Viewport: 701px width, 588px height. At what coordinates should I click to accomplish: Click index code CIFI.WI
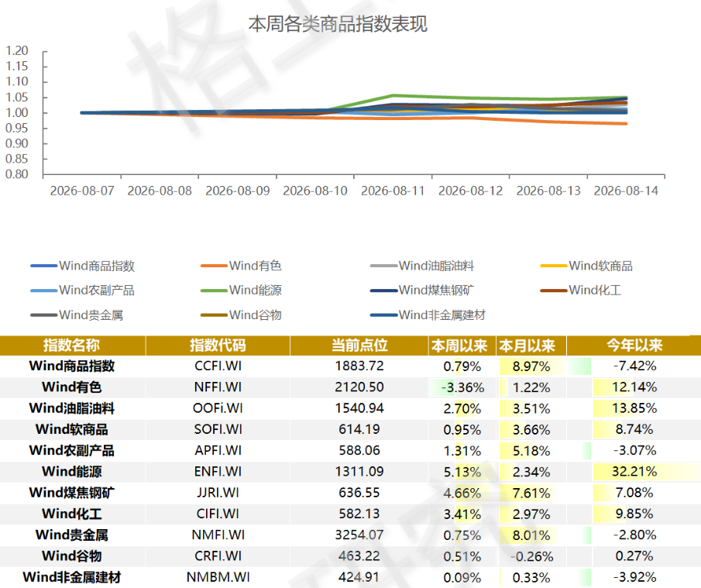218,514
